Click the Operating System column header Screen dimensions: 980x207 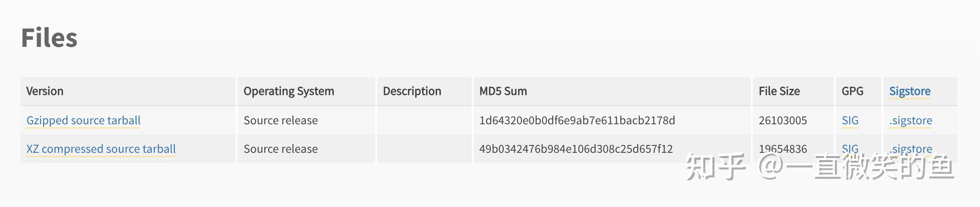289,91
